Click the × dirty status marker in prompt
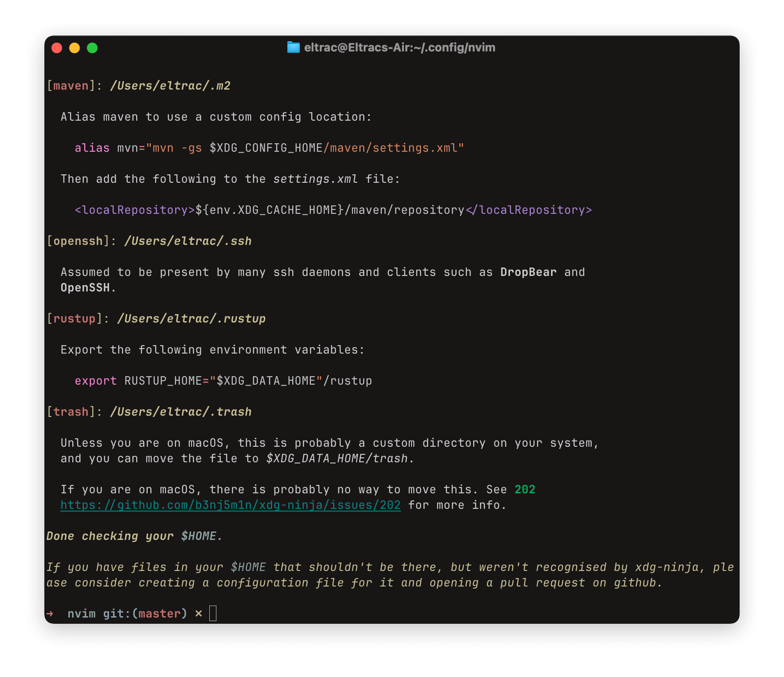 (199, 614)
